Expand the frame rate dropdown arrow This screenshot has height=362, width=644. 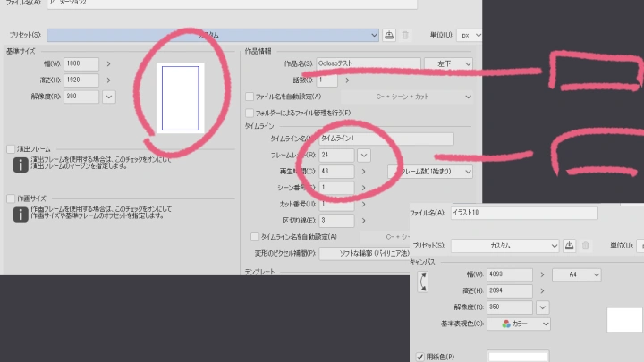pyautogui.click(x=363, y=155)
